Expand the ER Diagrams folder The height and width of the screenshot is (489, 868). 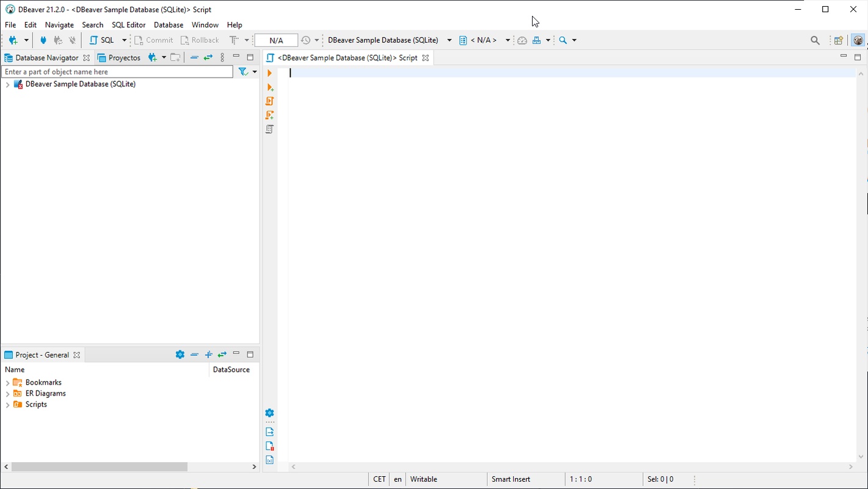[x=7, y=394]
